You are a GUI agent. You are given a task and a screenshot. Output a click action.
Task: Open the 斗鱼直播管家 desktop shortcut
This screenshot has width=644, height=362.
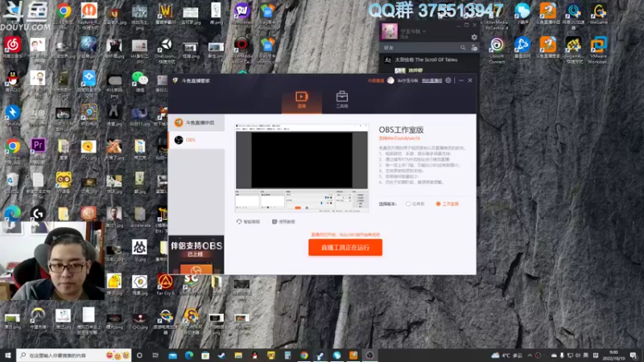[548, 50]
